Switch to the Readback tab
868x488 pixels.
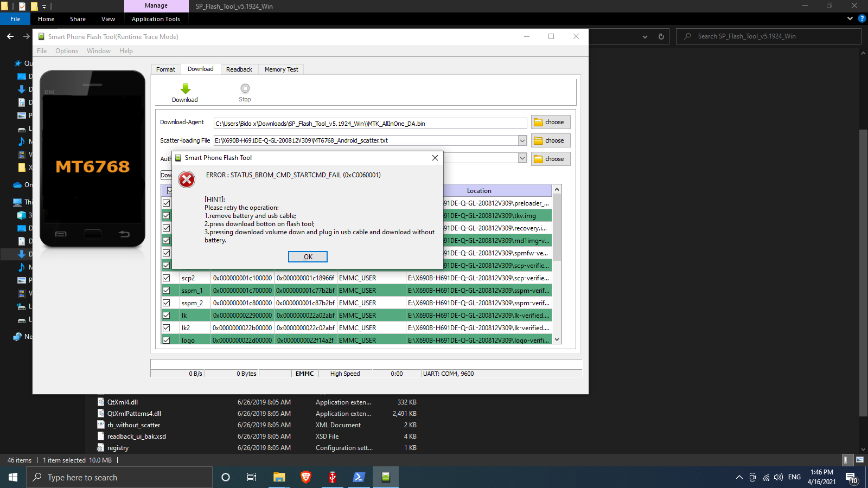[x=239, y=69]
